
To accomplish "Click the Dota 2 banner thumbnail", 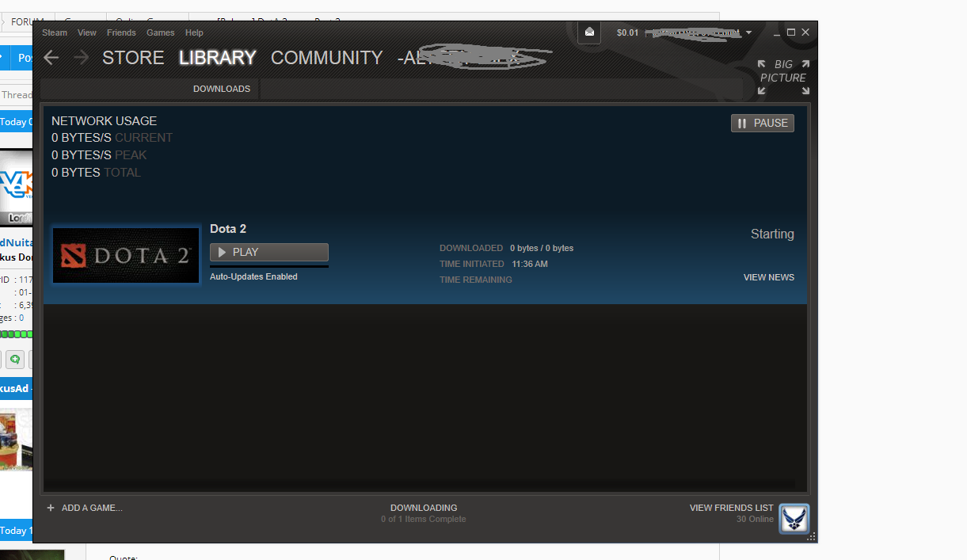I will (x=126, y=255).
